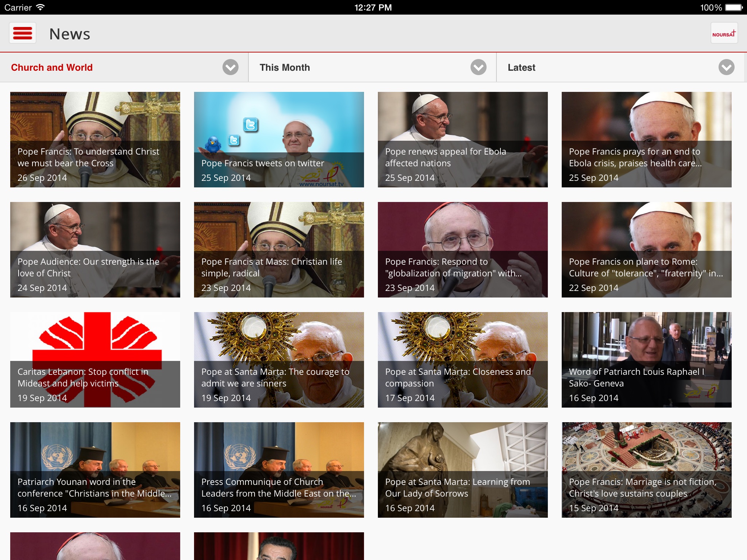Open Santa Marta courage to admit sinners article
The image size is (747, 560).
coord(279,360)
